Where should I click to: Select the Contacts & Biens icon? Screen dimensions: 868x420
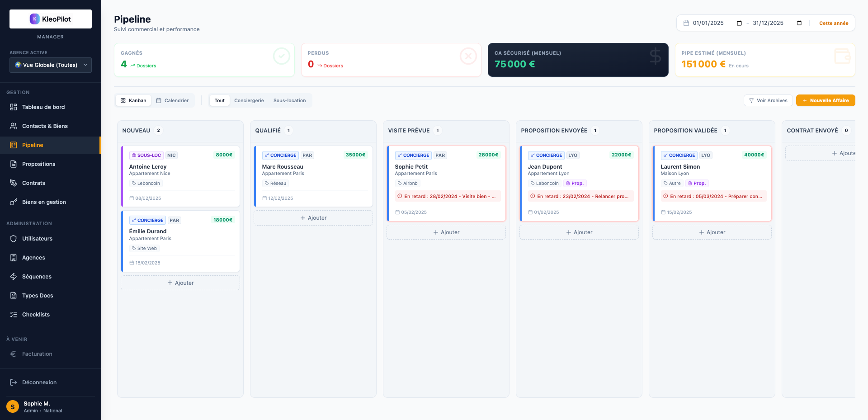[x=13, y=126]
